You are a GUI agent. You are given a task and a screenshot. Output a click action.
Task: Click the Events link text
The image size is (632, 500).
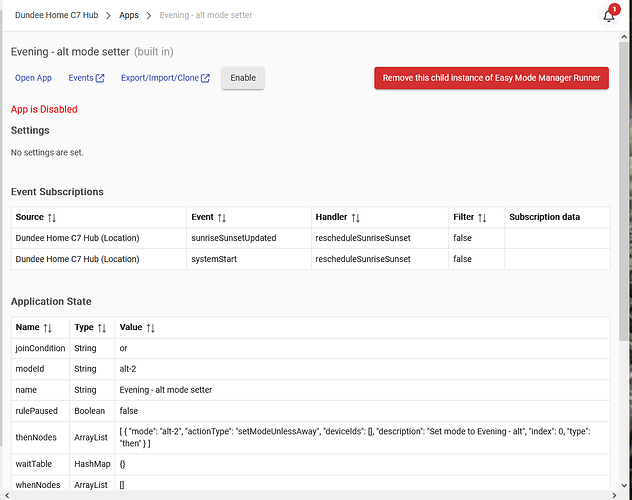81,78
